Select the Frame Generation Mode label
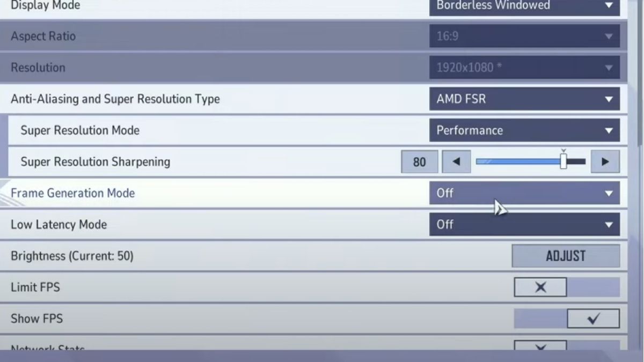This screenshot has height=362, width=644. pos(72,193)
